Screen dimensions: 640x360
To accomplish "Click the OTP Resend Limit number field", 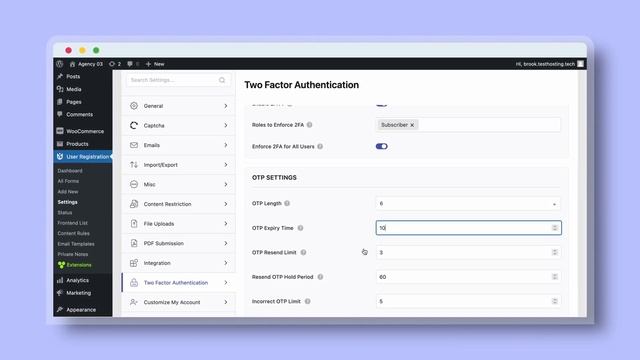I will coord(468,252).
